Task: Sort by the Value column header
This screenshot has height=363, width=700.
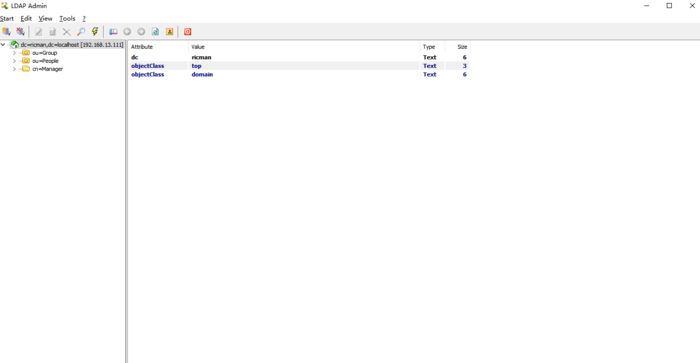Action: (x=304, y=47)
